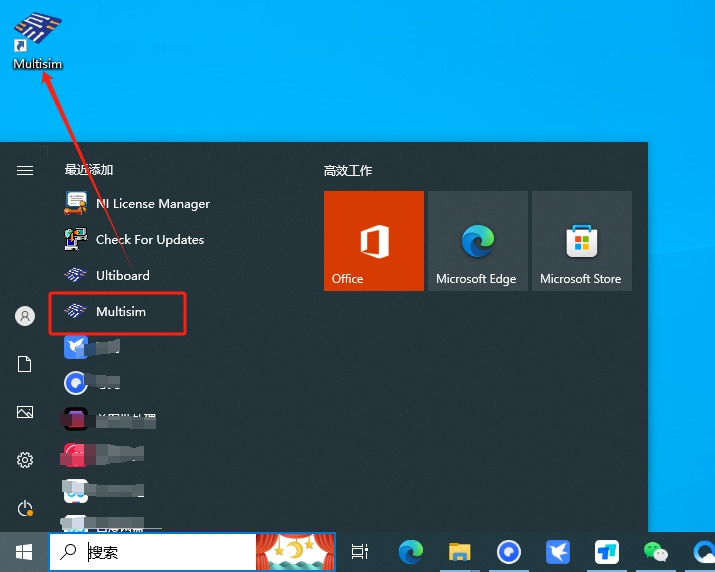This screenshot has width=715, height=572.
Task: Launch Ultiboard from the recently added list
Action: 122,276
